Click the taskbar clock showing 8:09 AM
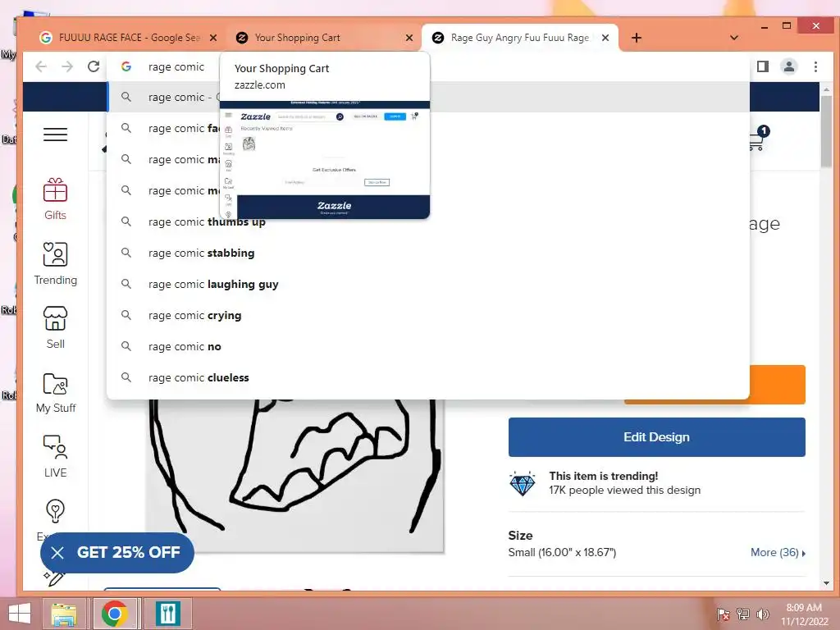Viewport: 840px width, 630px height. (x=804, y=614)
